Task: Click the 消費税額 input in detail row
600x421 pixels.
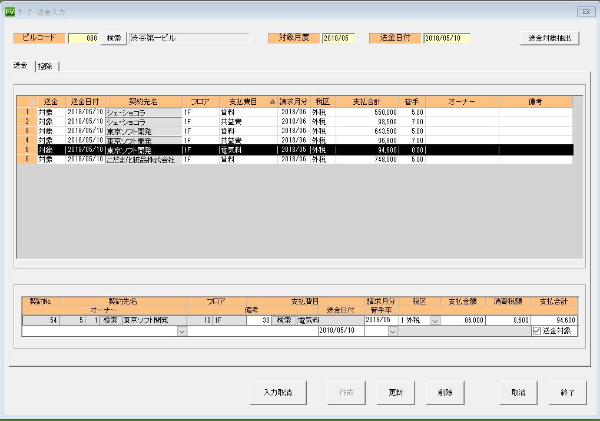Action: click(508, 320)
